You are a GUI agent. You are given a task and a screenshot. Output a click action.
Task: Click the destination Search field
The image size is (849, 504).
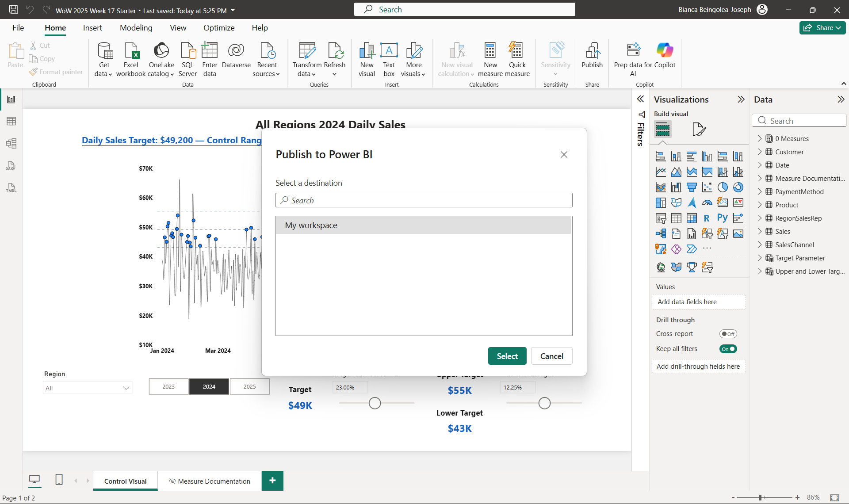point(424,200)
